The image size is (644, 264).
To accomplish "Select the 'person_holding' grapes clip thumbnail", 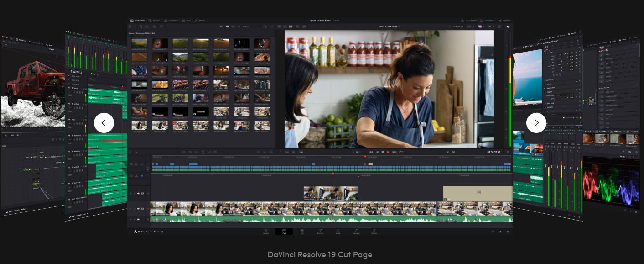I will (x=139, y=71).
